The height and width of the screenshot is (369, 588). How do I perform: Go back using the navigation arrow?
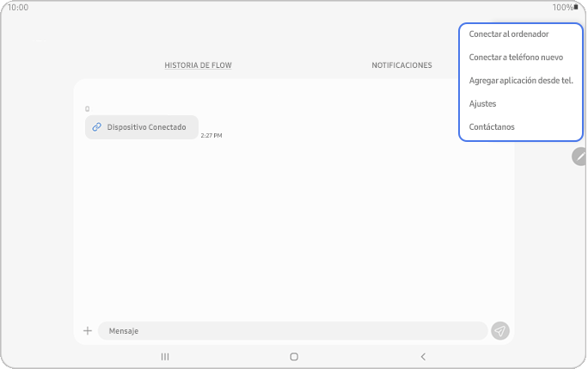[422, 356]
